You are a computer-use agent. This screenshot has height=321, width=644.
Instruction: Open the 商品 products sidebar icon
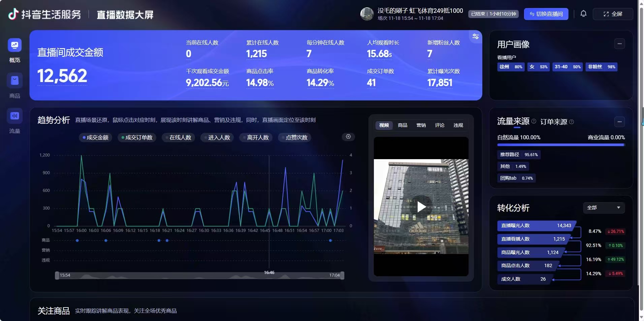14,81
